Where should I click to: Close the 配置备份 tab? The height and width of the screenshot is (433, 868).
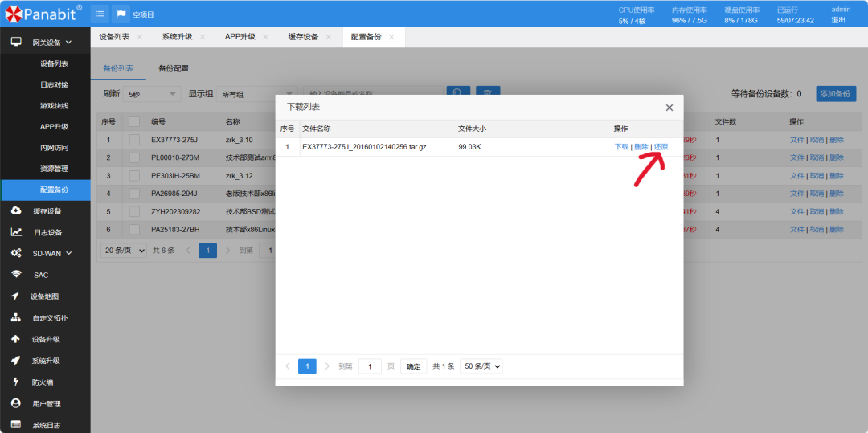coord(391,37)
